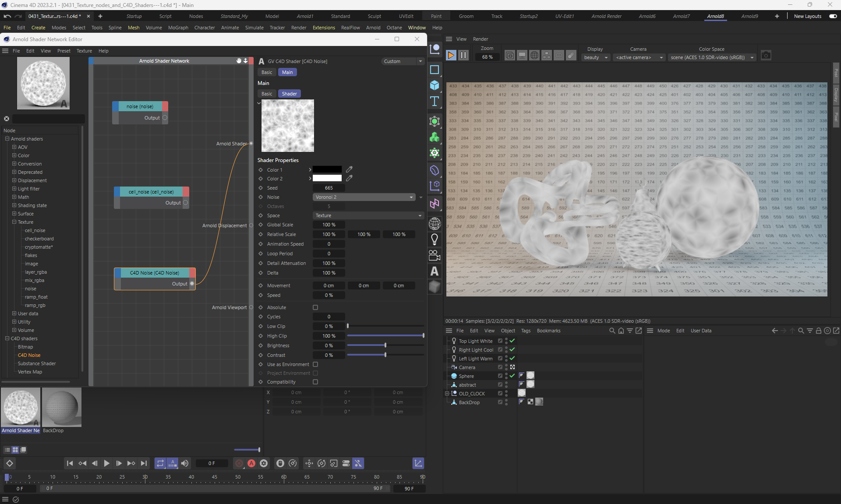Screen dimensions: 841x504
Task: Open the MoGraph menu
Action: 178,28
